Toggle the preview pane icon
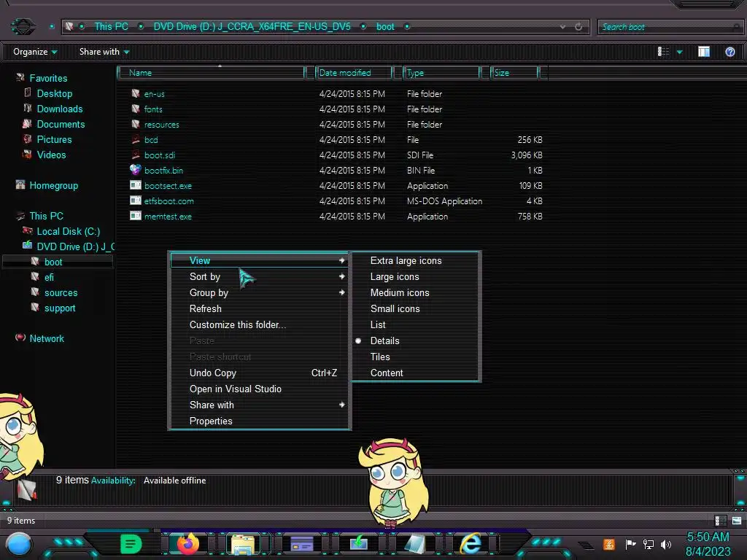The width and height of the screenshot is (747, 560). click(704, 52)
